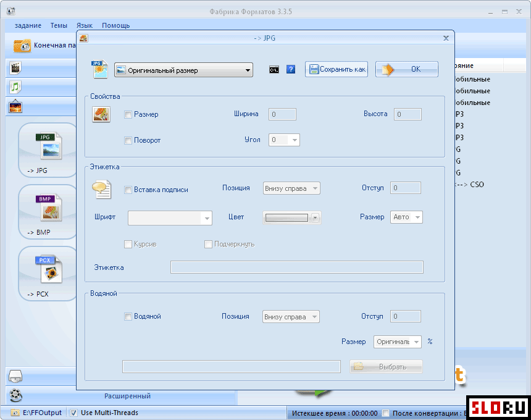531x420 pixels.
Task: Click the JPG file icon beside the size dropdown
Action: tap(99, 69)
